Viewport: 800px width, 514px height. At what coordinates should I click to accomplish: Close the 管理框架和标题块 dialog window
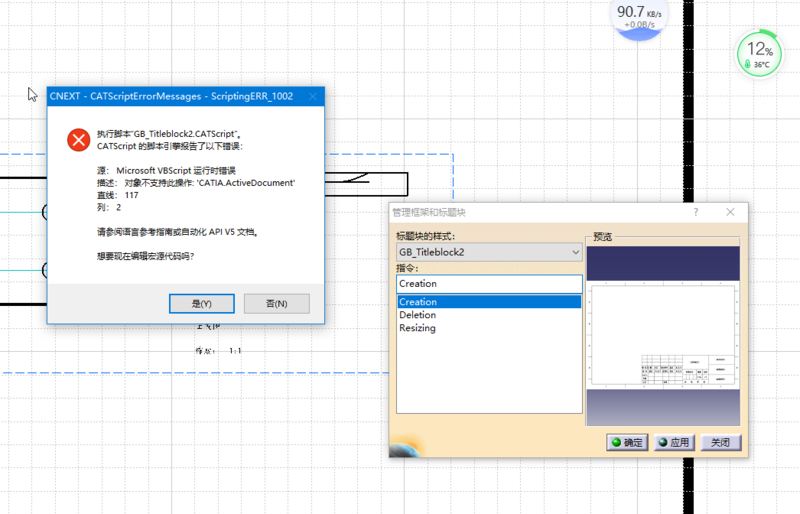point(730,212)
